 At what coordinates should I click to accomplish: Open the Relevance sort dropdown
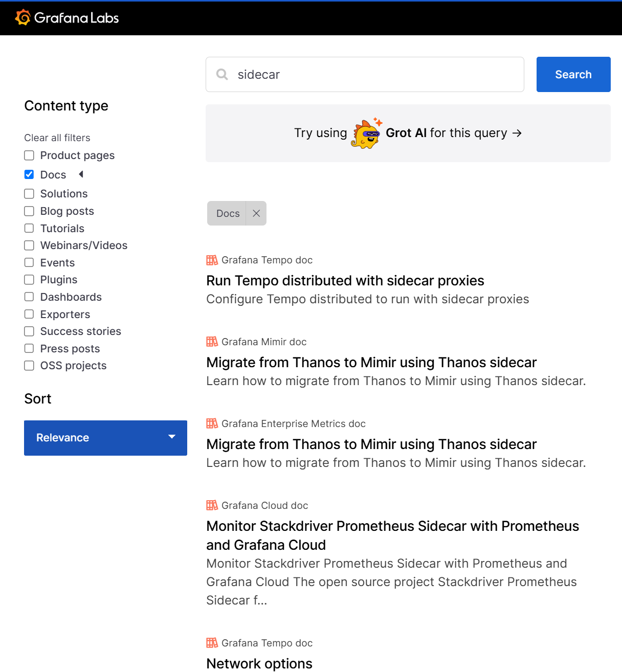(x=105, y=438)
